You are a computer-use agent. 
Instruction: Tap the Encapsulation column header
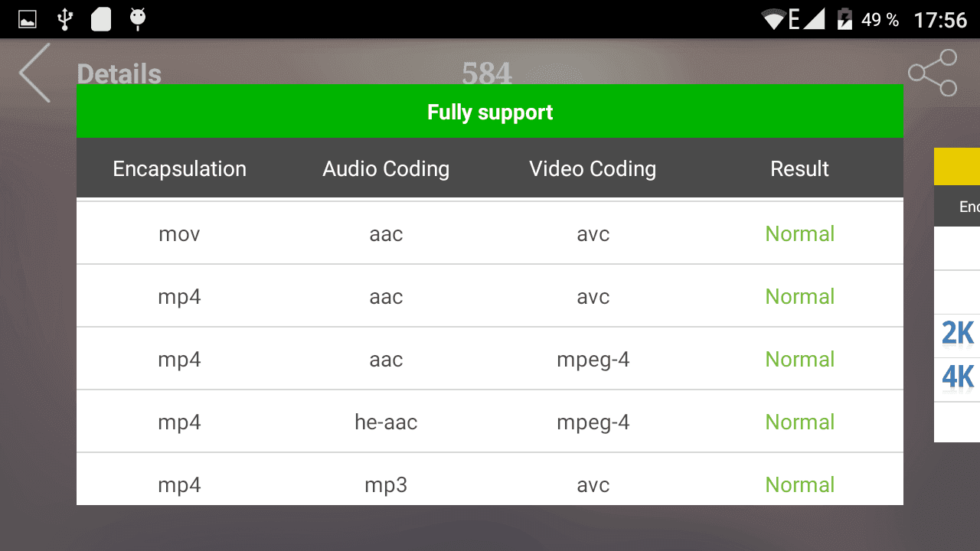(x=180, y=169)
